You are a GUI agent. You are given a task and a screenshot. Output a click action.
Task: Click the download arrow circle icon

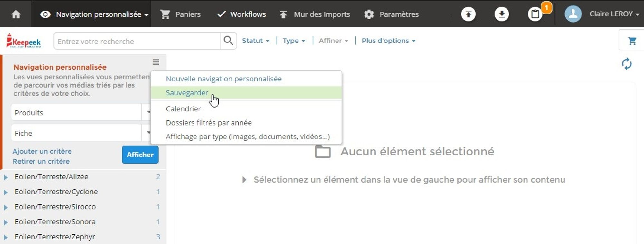501,14
